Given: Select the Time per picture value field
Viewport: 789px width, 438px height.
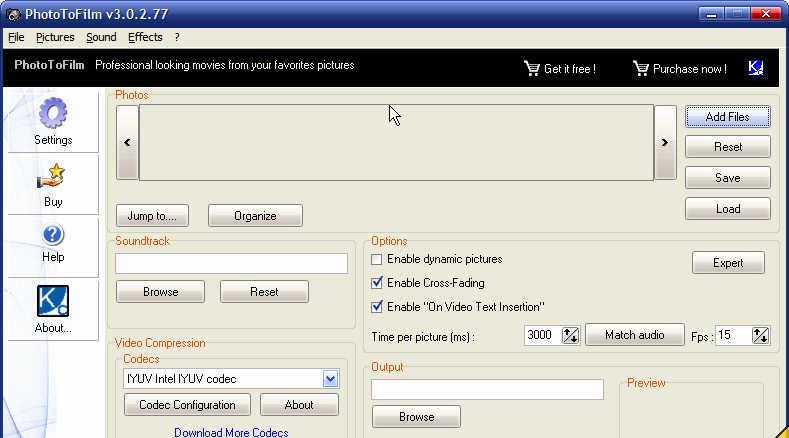Looking at the screenshot, I should click(542, 335).
